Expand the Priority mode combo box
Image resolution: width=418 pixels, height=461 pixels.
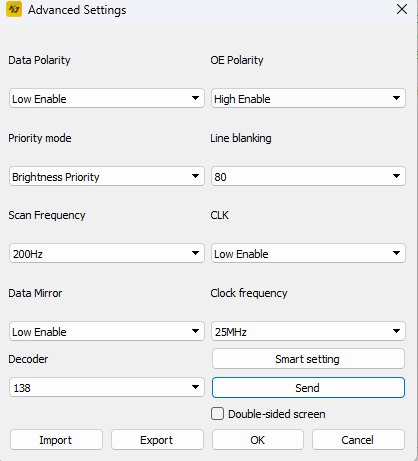tap(107, 176)
